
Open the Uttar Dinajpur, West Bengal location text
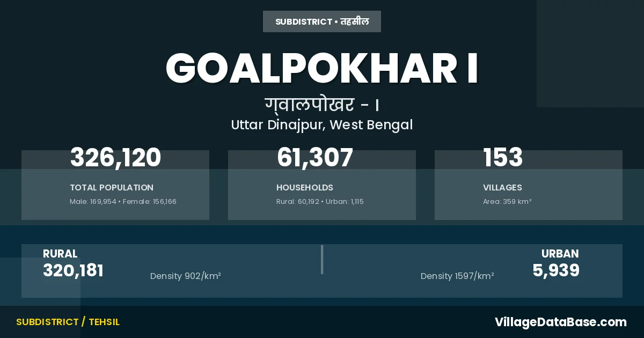[322, 125]
